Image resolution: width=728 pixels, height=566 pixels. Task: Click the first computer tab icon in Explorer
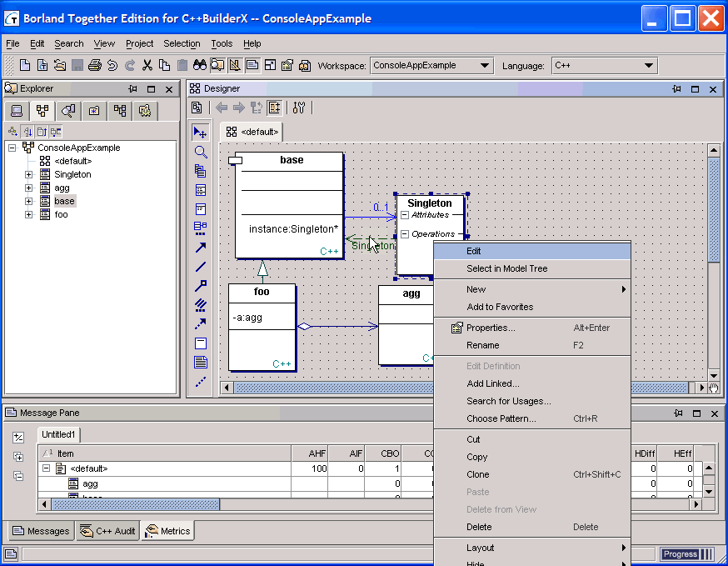(17, 111)
